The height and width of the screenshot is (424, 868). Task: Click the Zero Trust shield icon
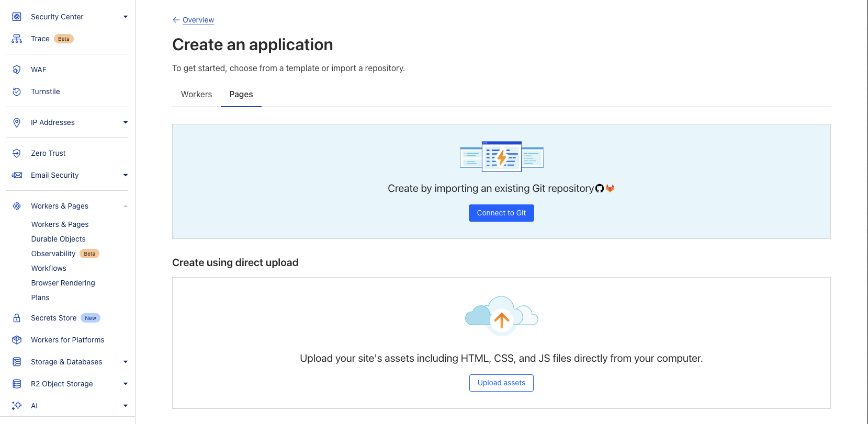click(17, 153)
